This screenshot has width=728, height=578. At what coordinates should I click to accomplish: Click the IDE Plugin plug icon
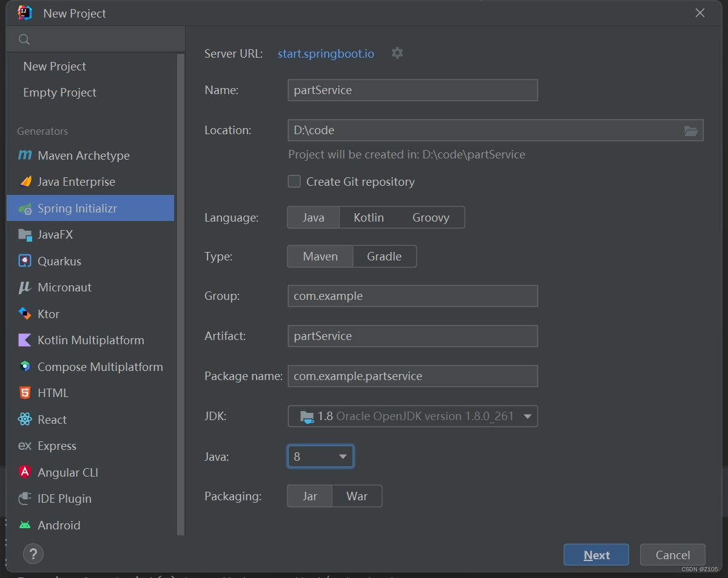point(25,498)
